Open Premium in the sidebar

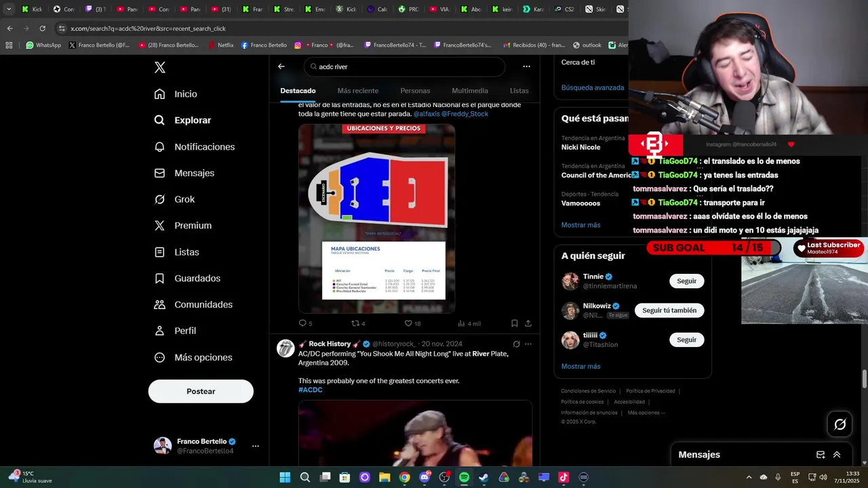click(x=182, y=225)
